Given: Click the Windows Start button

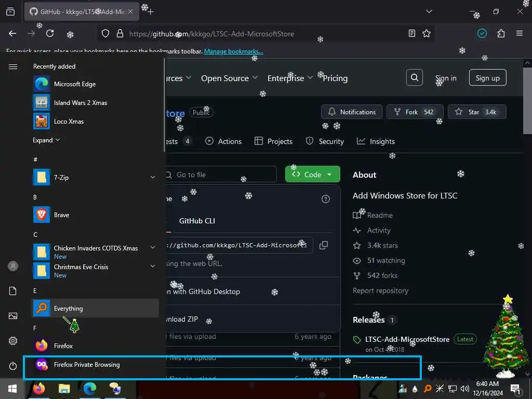Looking at the screenshot, I should (x=12, y=389).
